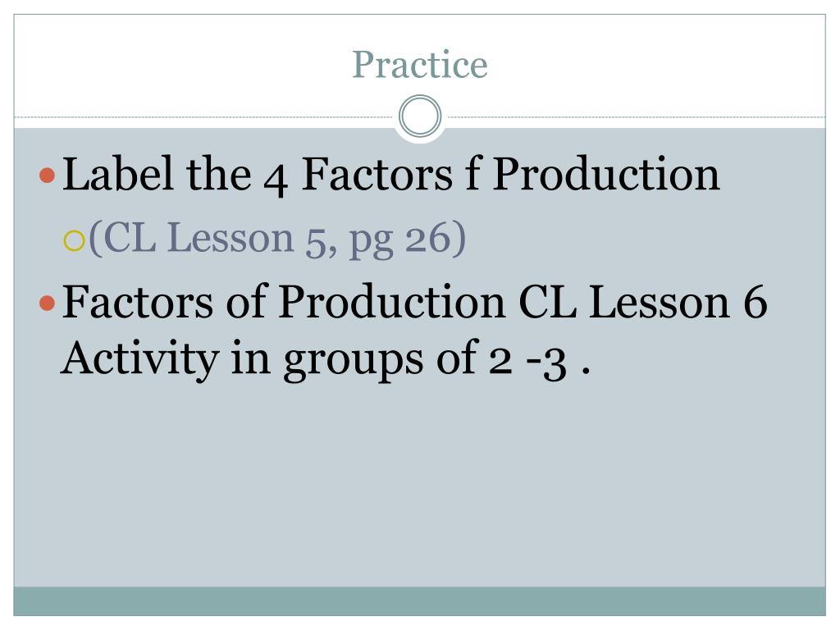Click the "(CL Lesson 5," sub-bullet text

point(213,239)
